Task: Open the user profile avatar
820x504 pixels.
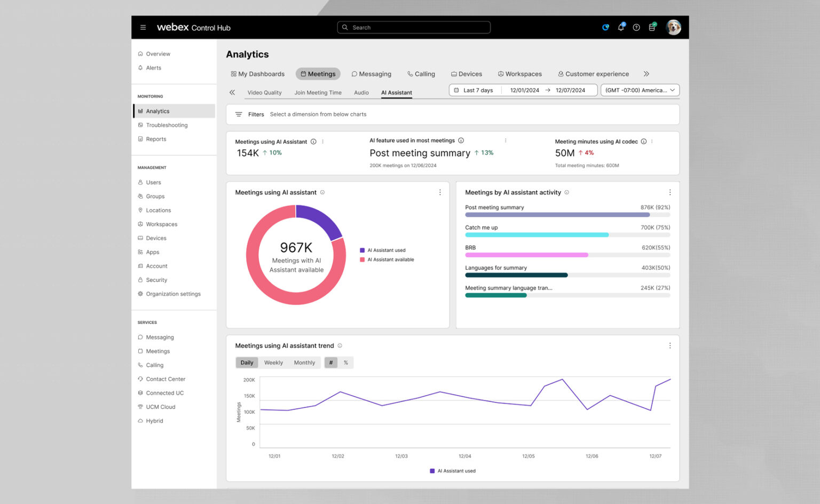Action: pos(674,27)
